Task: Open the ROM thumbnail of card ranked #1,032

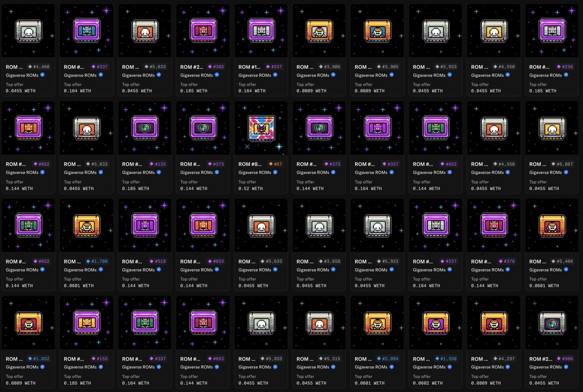Action: point(28,323)
